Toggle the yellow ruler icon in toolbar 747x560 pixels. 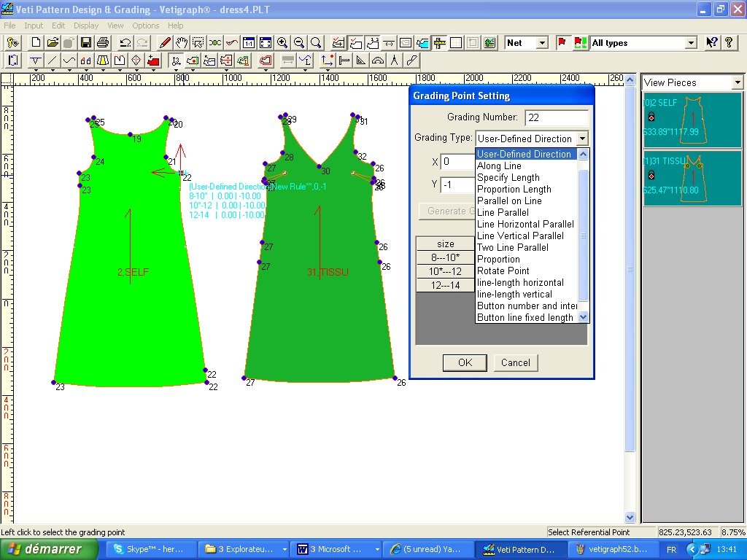point(439,43)
